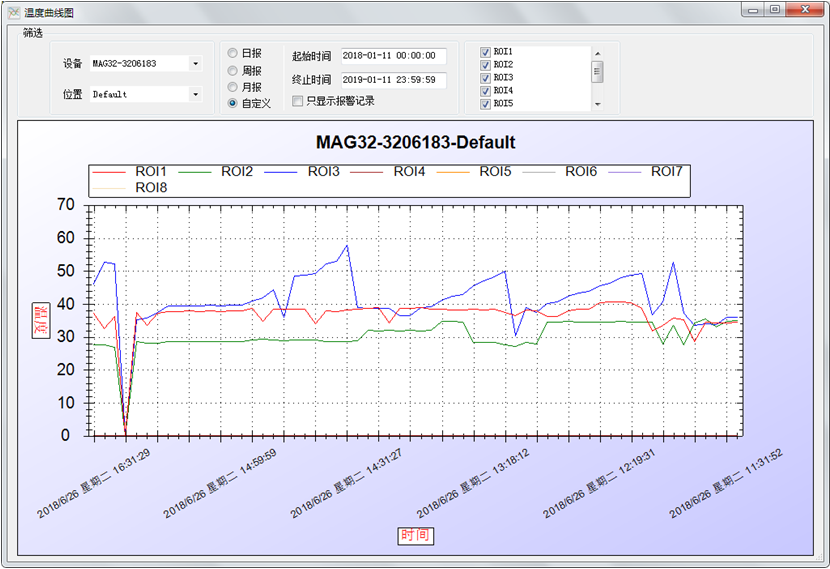Uncheck the ROI2 checkbox

(x=485, y=65)
